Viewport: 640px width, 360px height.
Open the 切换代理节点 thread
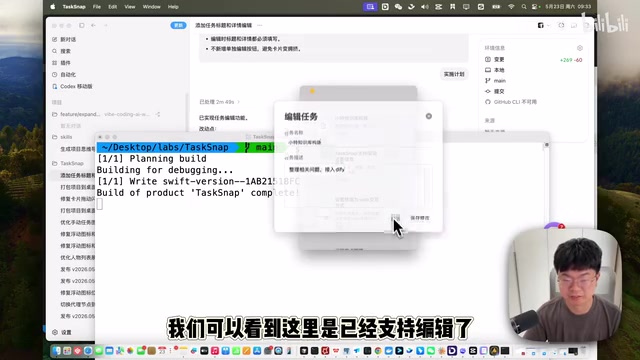(x=78, y=304)
